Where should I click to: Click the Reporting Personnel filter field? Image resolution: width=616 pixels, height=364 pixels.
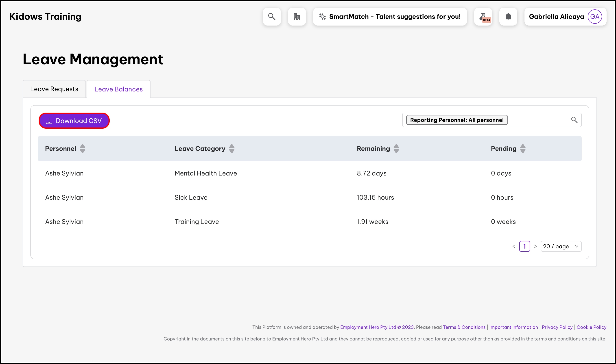pos(537,120)
